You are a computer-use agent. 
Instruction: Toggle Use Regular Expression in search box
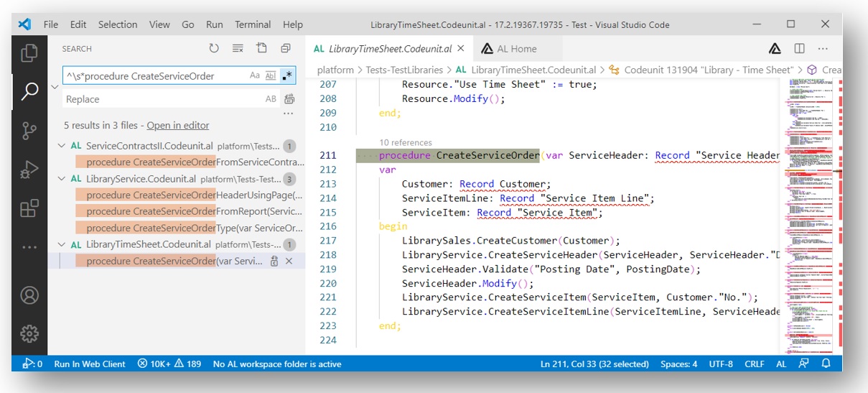pyautogui.click(x=286, y=75)
